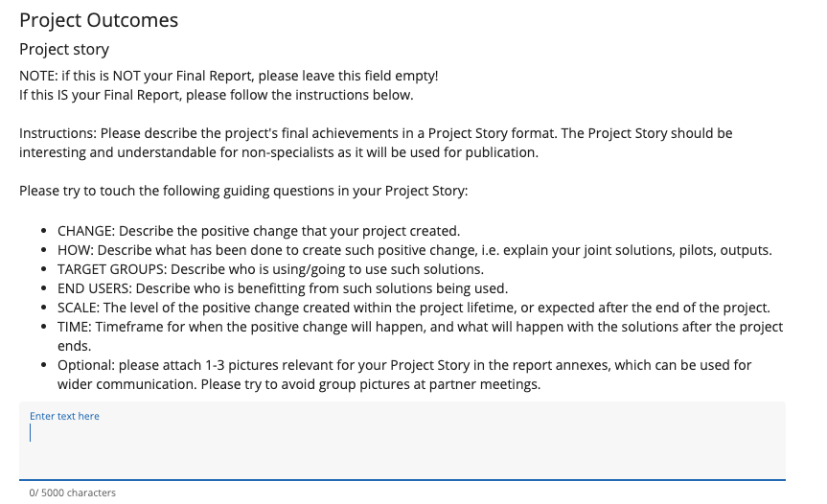Screen dimensions: 827x504
Task: Click the 'Project story' subheading
Action: tap(64, 49)
